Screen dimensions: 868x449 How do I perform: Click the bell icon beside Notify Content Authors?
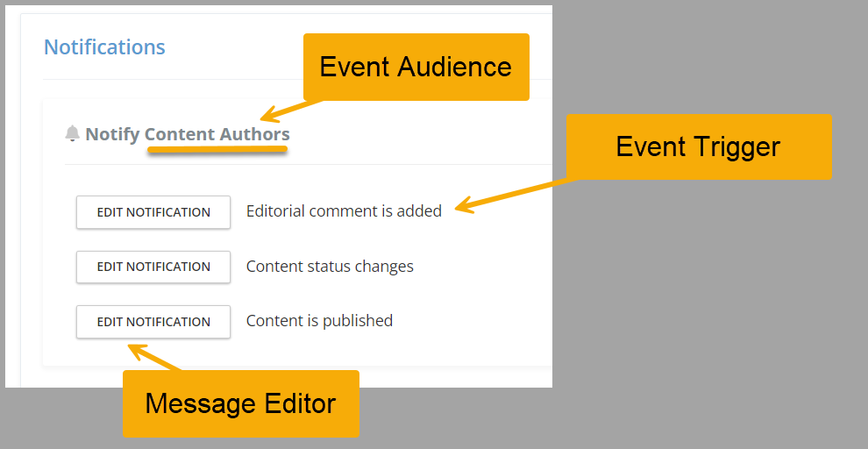[x=73, y=133]
